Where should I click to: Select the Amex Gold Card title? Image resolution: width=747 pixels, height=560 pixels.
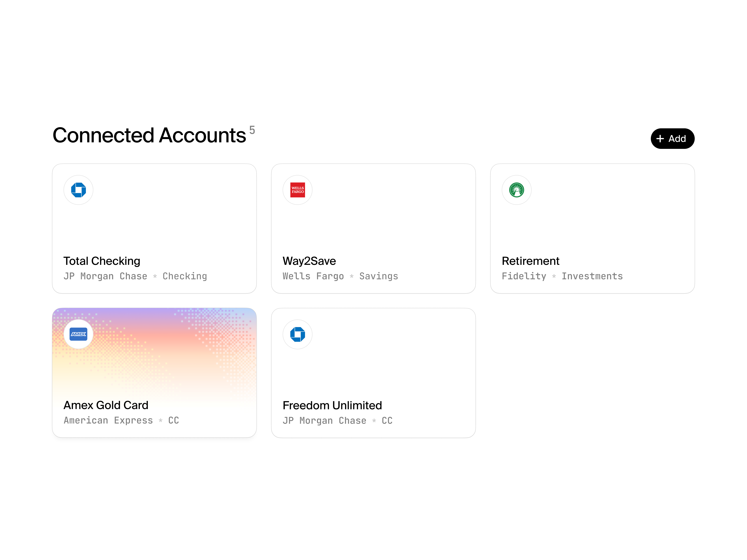point(106,405)
